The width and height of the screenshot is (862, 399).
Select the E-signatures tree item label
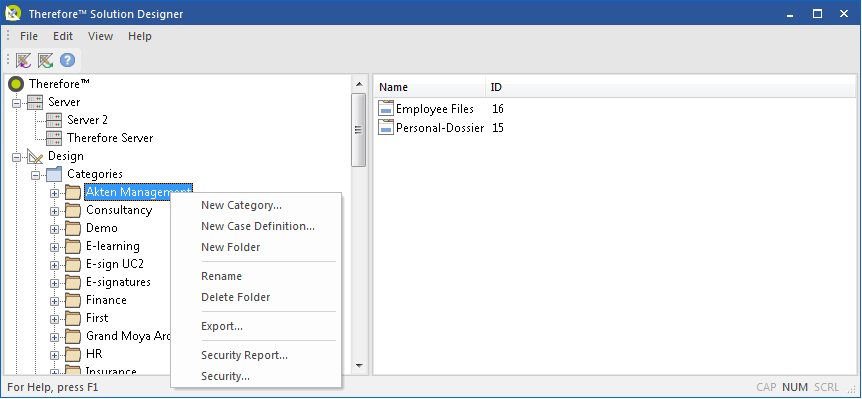click(118, 282)
